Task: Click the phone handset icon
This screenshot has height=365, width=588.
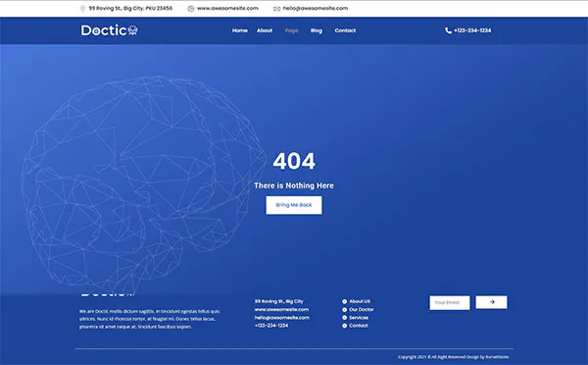Action: [x=448, y=30]
